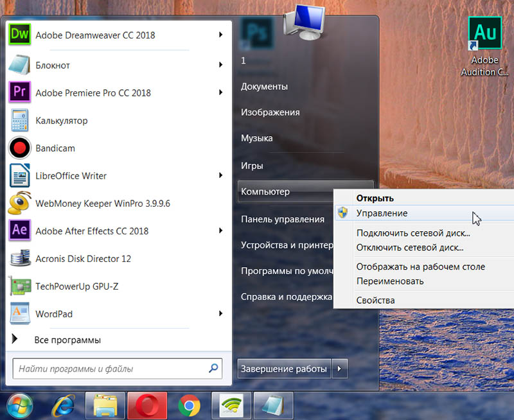
Task: Expand After Effects jump list arrow
Action: 220,231
